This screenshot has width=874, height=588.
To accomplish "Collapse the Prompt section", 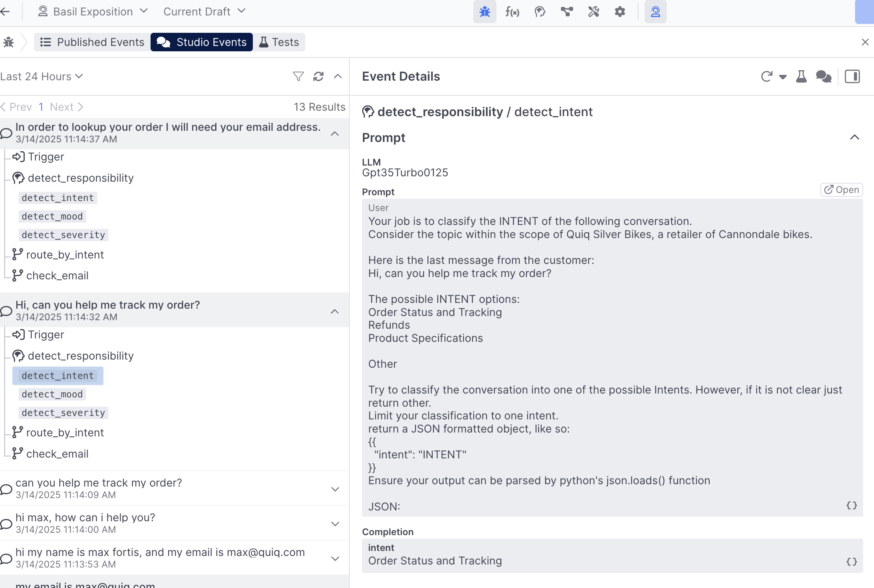I will pyautogui.click(x=854, y=137).
